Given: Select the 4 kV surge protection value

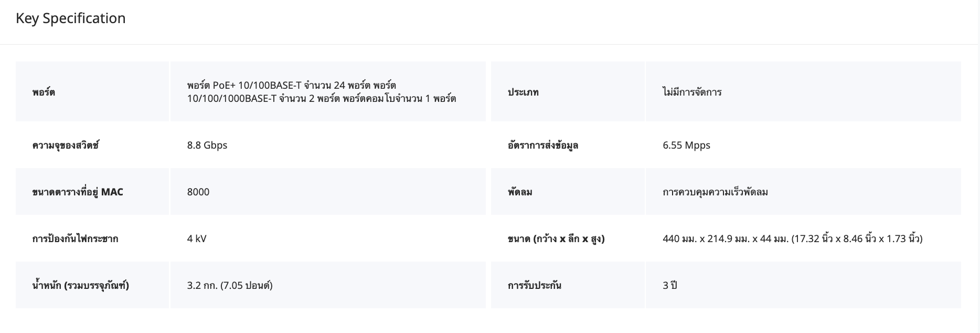Looking at the screenshot, I should click(197, 238).
